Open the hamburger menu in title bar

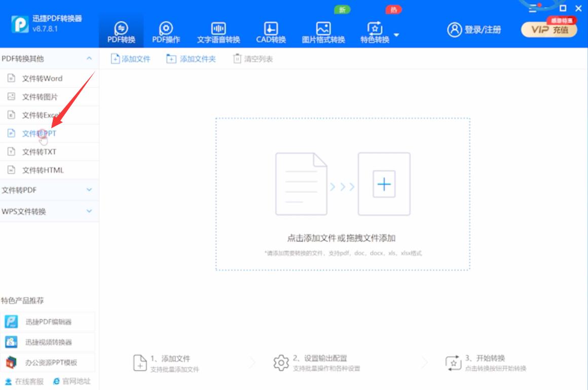click(x=533, y=9)
